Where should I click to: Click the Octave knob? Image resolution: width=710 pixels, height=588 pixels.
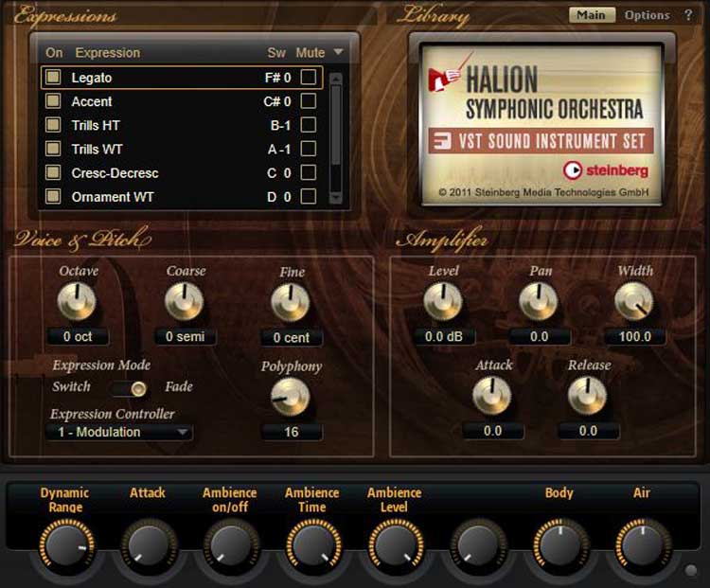[x=77, y=302]
